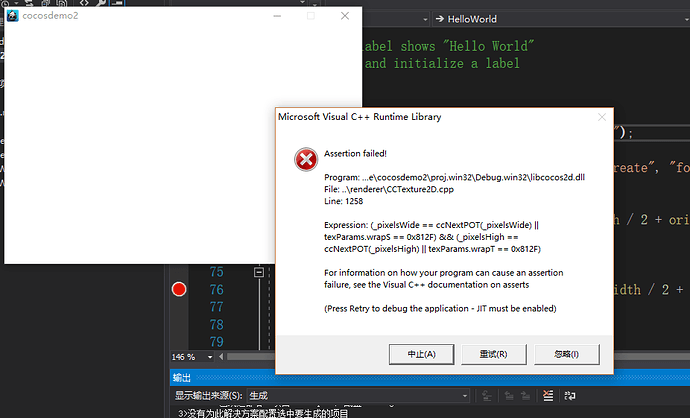Minimize the cocosdemo2 window
The width and height of the screenshot is (690, 418).
277,16
